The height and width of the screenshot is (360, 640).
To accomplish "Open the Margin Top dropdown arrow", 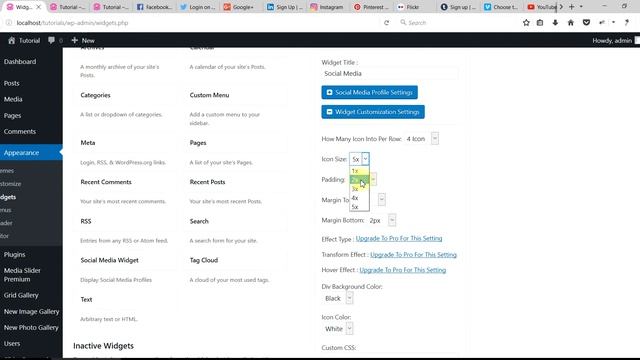I will [382, 200].
